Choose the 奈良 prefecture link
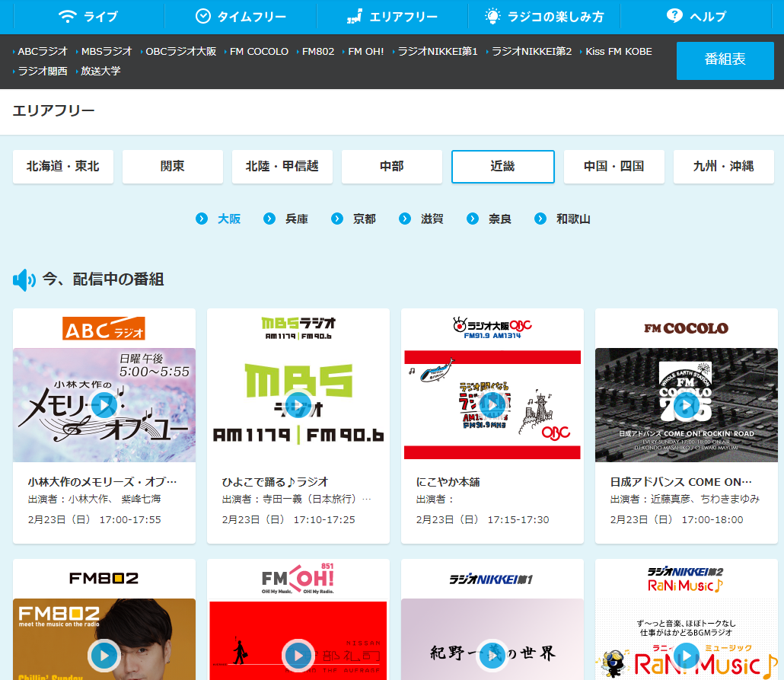This screenshot has height=680, width=784. tap(500, 219)
